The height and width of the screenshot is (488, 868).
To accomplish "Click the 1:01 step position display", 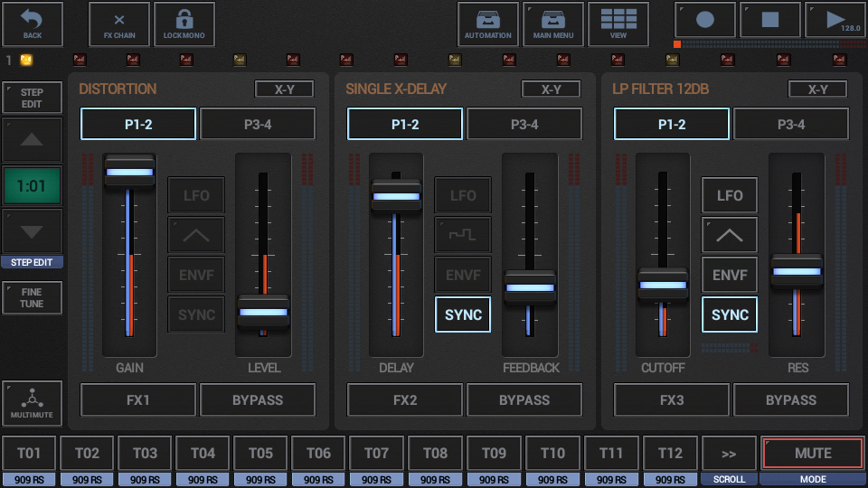I will (33, 186).
